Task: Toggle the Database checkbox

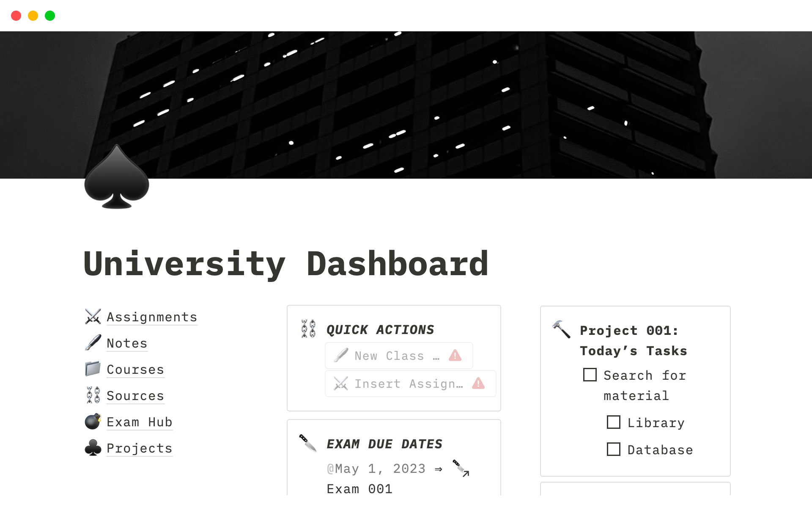Action: click(614, 450)
